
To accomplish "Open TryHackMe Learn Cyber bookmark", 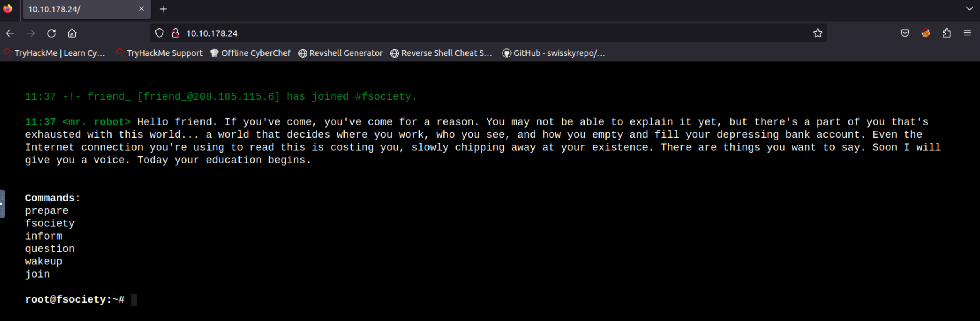I will [x=54, y=53].
